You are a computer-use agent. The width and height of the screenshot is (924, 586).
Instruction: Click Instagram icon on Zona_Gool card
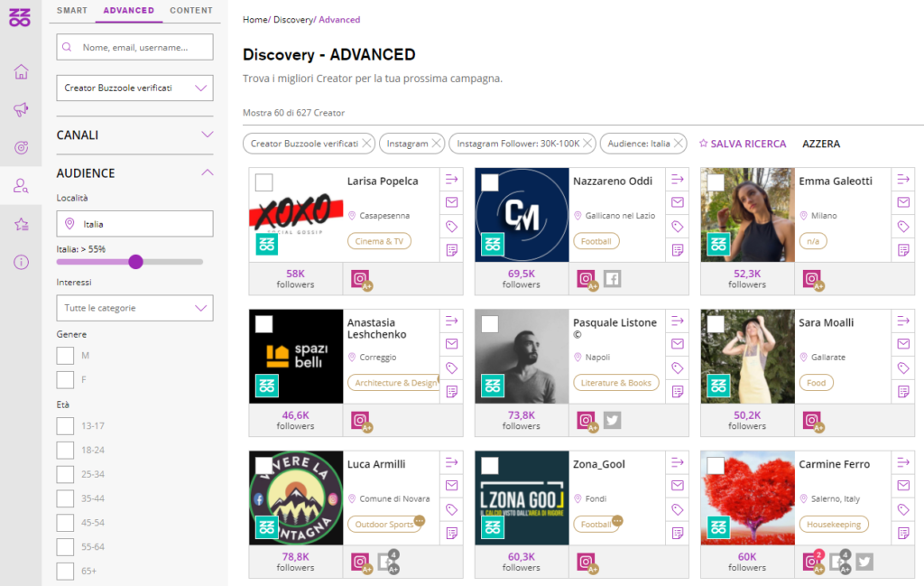coord(586,562)
